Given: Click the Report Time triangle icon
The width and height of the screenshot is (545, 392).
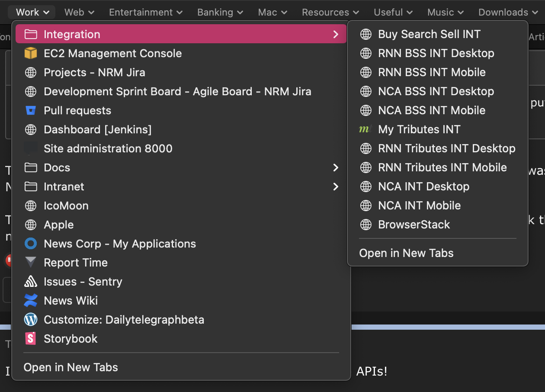Looking at the screenshot, I should click(31, 263).
